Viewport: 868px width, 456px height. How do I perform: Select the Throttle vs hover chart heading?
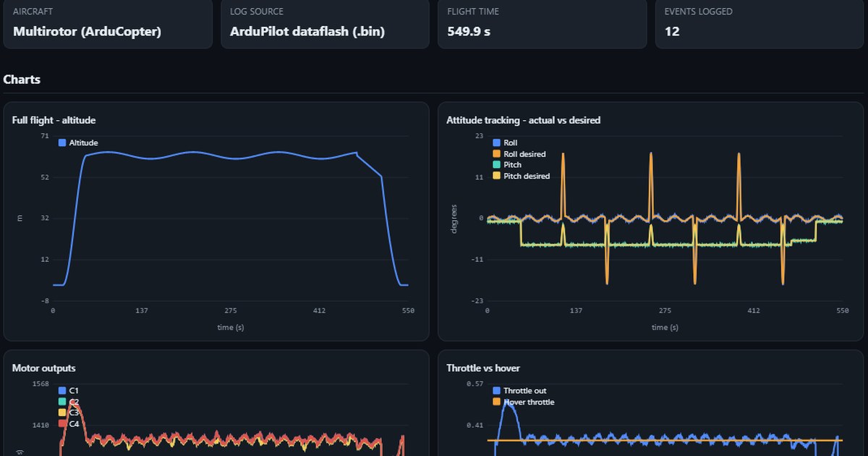[x=483, y=368]
